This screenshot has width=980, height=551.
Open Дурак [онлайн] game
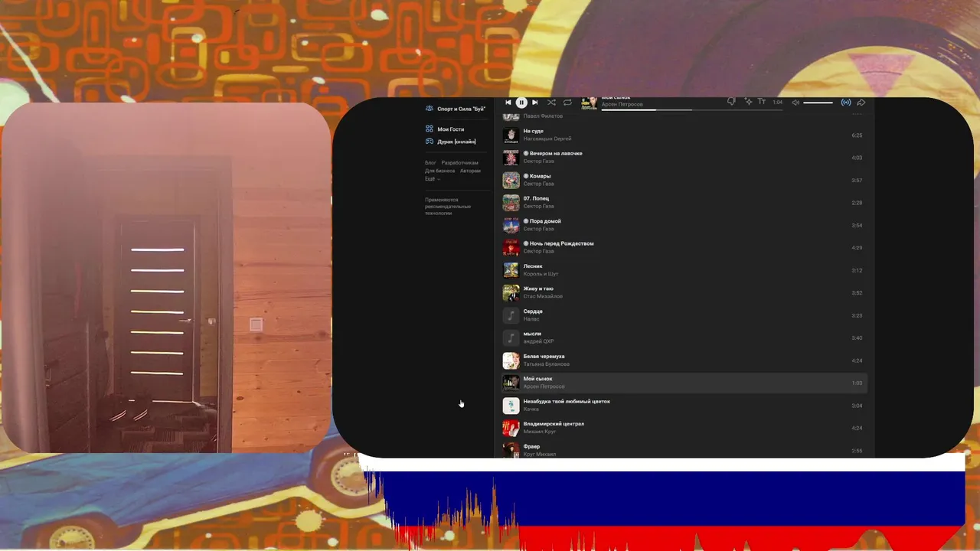456,142
